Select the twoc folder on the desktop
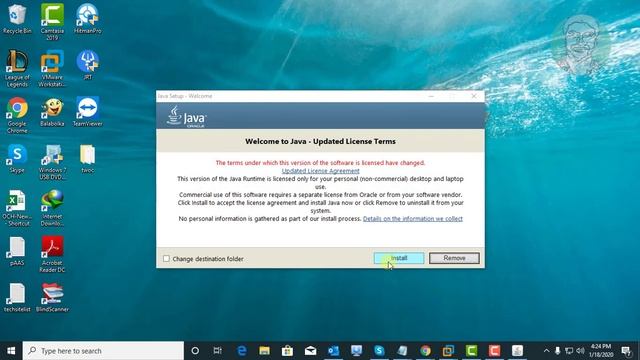This screenshot has height=360, width=640. click(87, 158)
